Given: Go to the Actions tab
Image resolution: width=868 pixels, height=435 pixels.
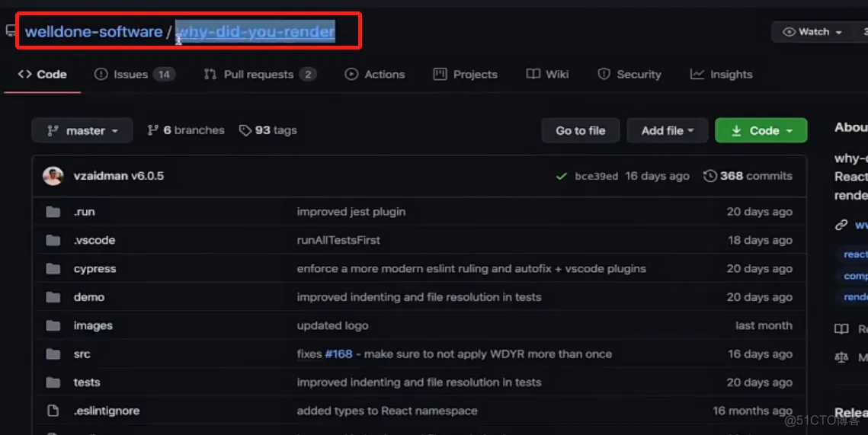Looking at the screenshot, I should coord(375,74).
